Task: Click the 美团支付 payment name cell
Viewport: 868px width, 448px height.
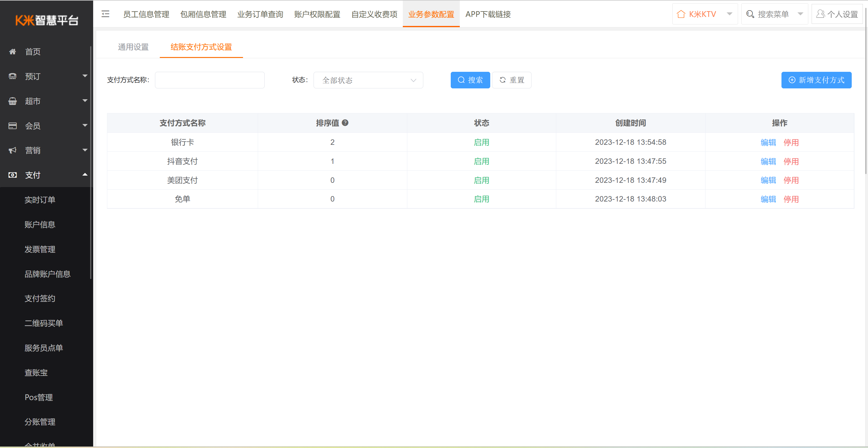Action: tap(182, 180)
